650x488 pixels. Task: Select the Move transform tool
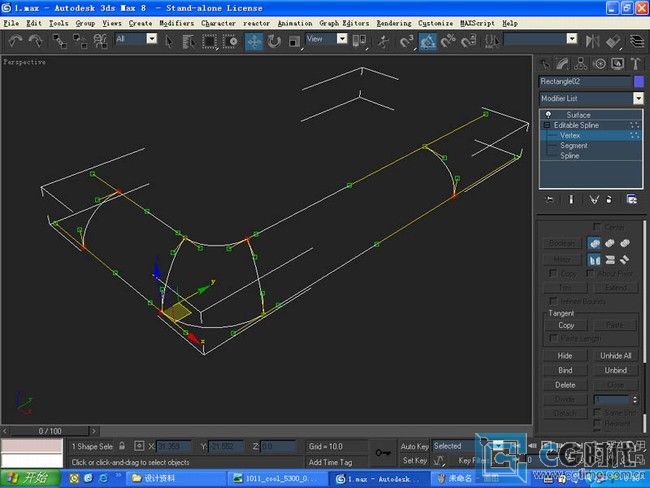[253, 41]
